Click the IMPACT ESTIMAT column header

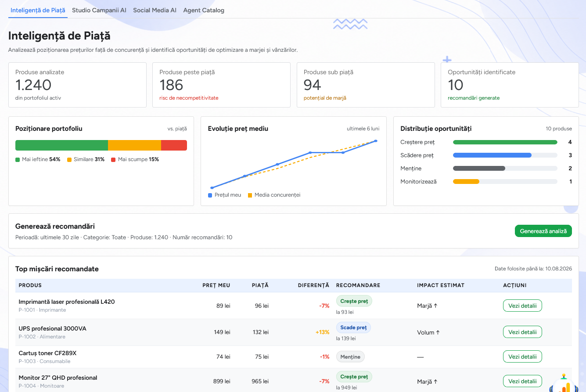(441, 285)
